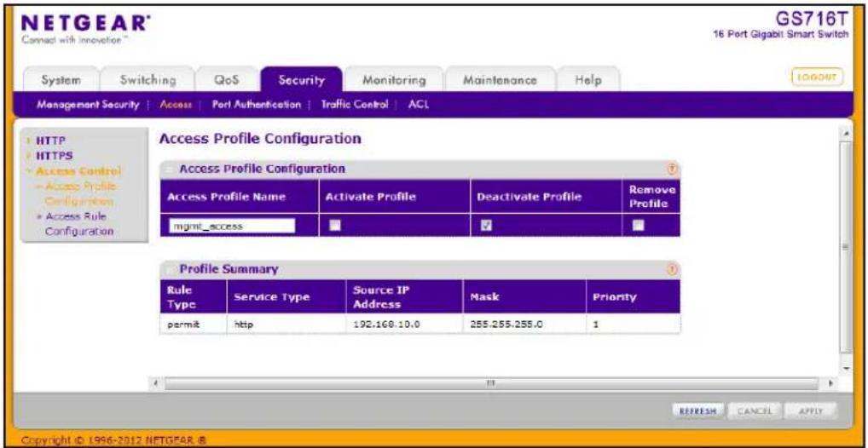868x448 pixels.
Task: Click the Access Profile Name input field
Action: point(232,226)
